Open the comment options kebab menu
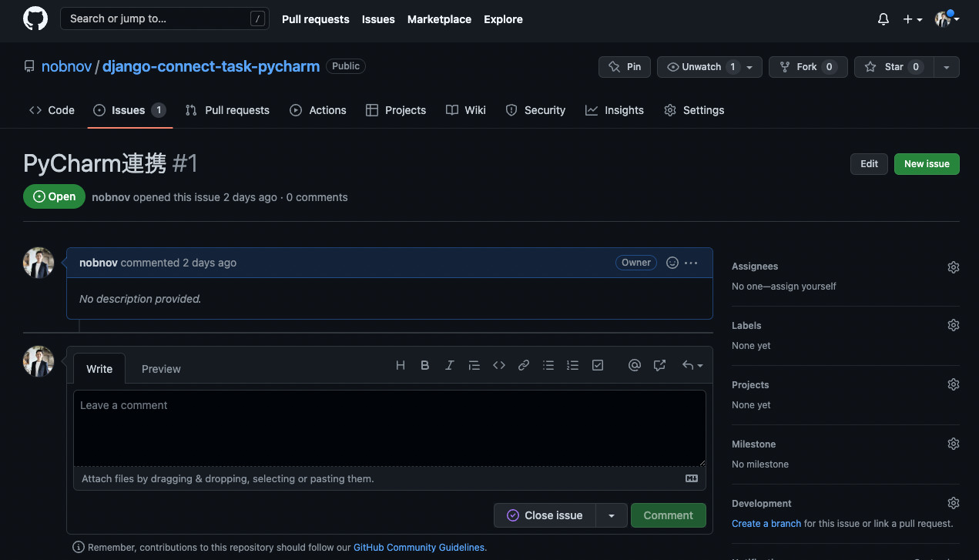 click(x=691, y=262)
